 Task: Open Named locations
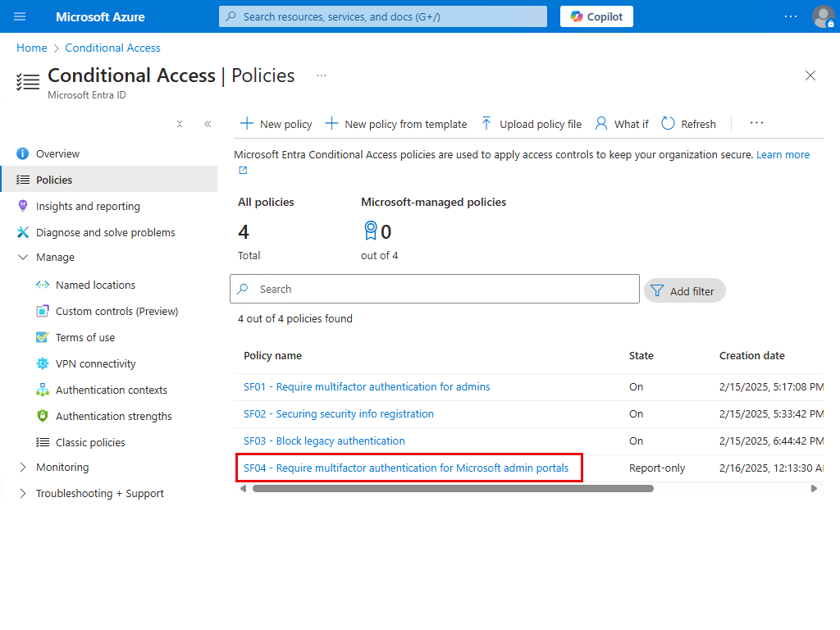(x=95, y=285)
